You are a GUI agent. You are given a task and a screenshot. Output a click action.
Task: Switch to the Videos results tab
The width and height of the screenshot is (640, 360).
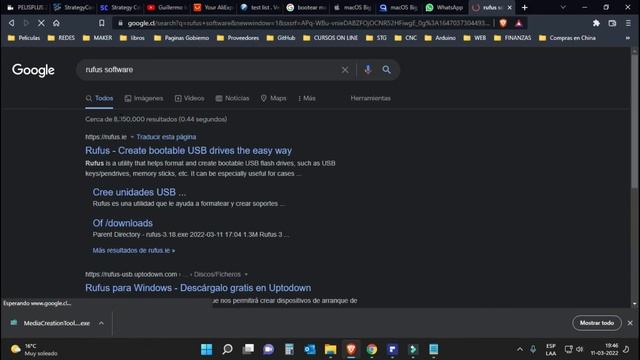point(189,98)
